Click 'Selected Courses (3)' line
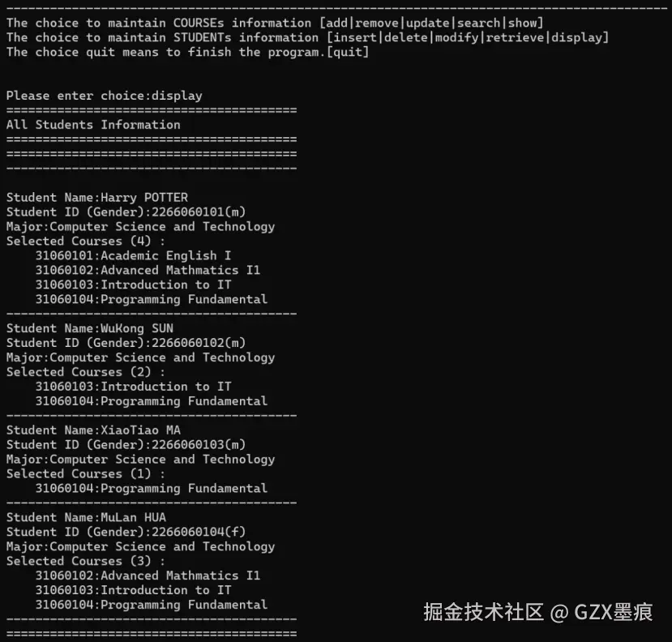This screenshot has height=642, width=672. pos(86,562)
